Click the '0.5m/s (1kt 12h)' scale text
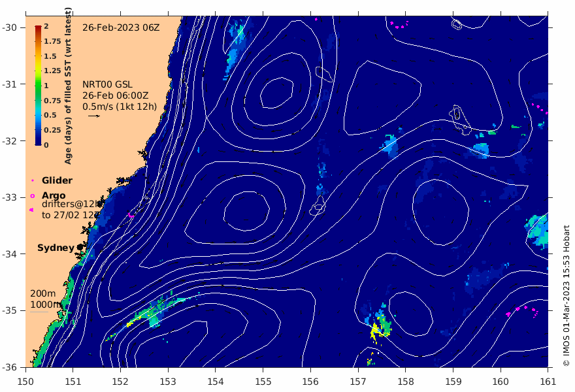Image resolution: width=575 pixels, height=392 pixels. click(120, 106)
